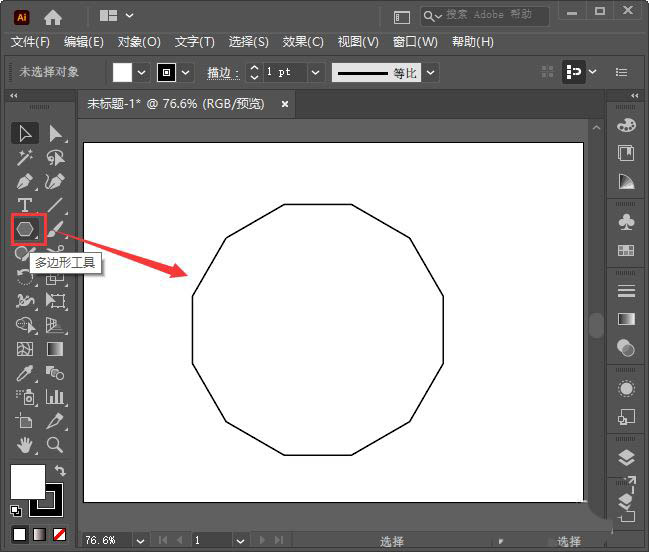
Task: Collapse the left tools panel
Action: 14,95
